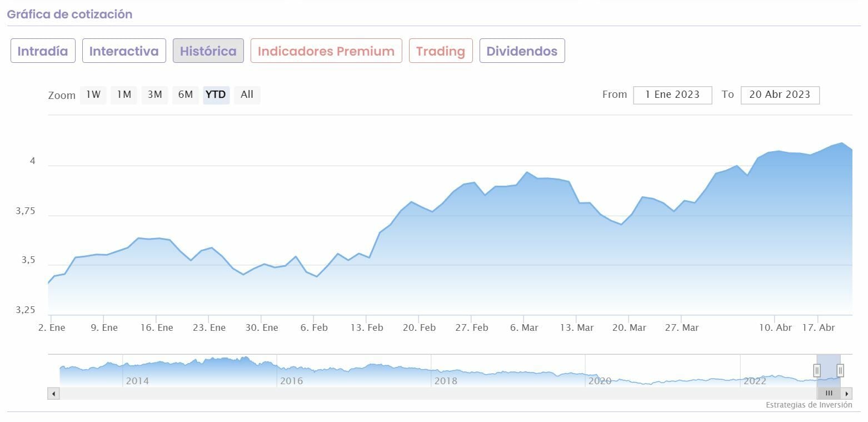Click the left navigator range handle
The height and width of the screenshot is (422, 868).
coord(817,370)
